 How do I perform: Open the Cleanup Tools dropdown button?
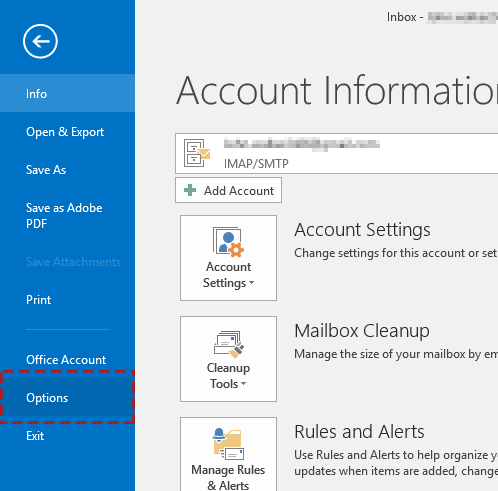point(228,359)
